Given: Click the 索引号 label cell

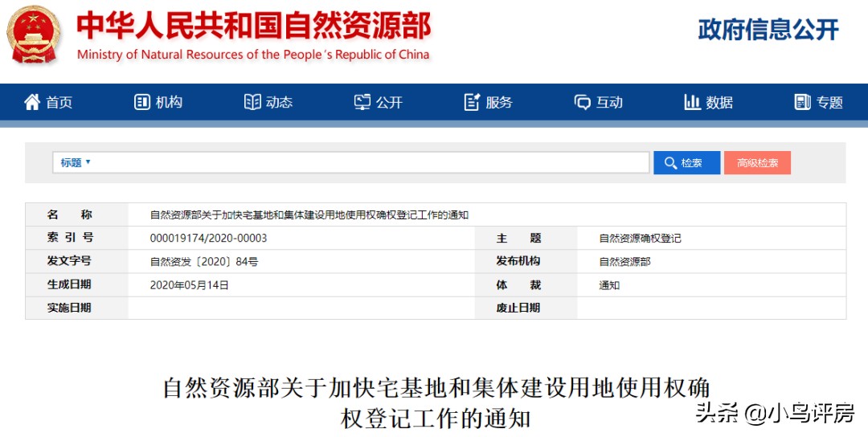Looking at the screenshot, I should pos(77,238).
